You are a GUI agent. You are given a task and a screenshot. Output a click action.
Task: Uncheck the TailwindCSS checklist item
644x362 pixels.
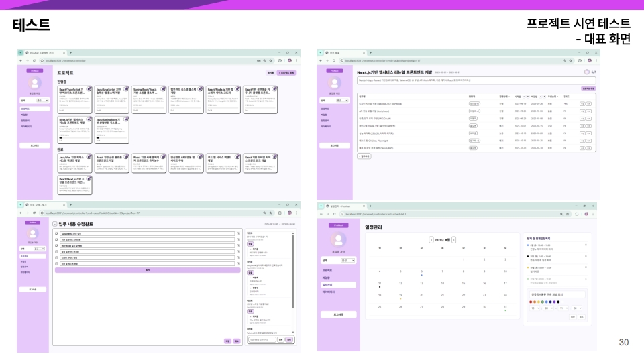tap(56, 233)
